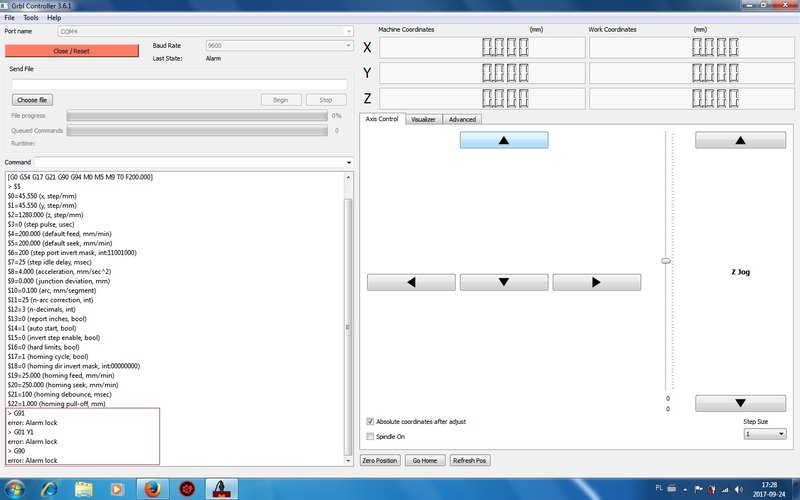This screenshot has width=800, height=500.
Task: Switch to Axis Control tab
Action: pos(382,119)
